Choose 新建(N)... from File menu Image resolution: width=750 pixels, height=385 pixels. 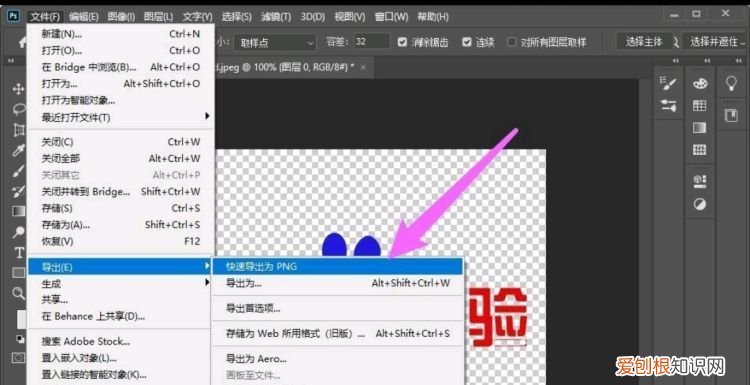pos(120,34)
